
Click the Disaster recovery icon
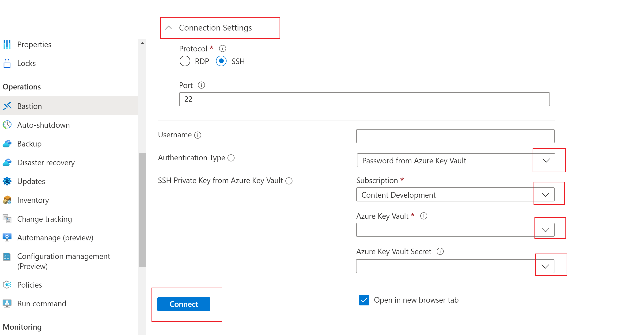point(7,162)
